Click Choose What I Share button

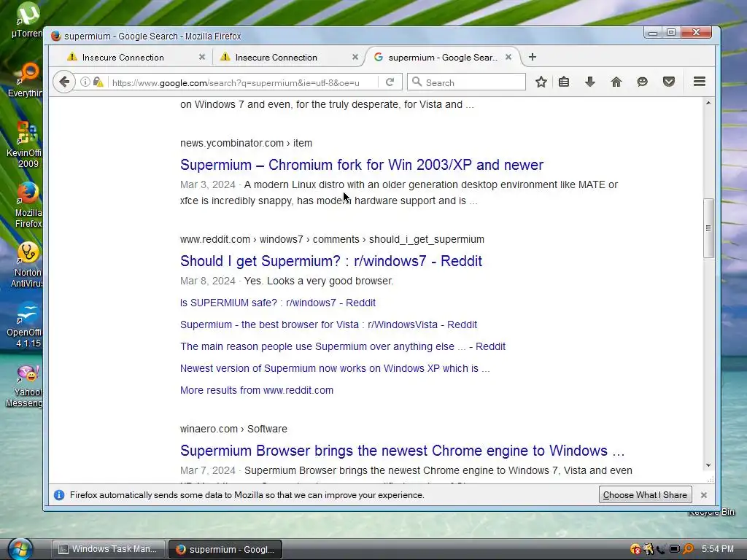click(x=645, y=495)
